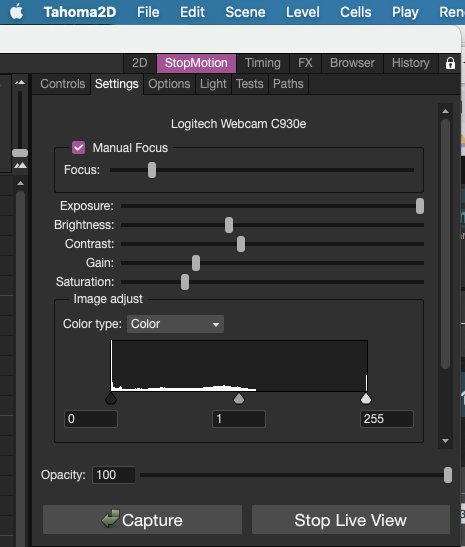Open the Apple menu
The width and height of the screenshot is (465, 547).
tap(16, 12)
